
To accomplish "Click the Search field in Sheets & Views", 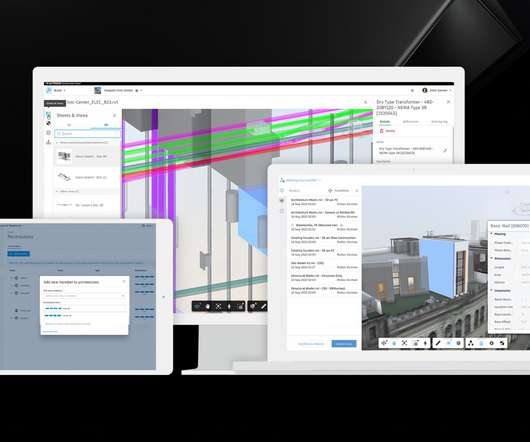I will coord(88,134).
